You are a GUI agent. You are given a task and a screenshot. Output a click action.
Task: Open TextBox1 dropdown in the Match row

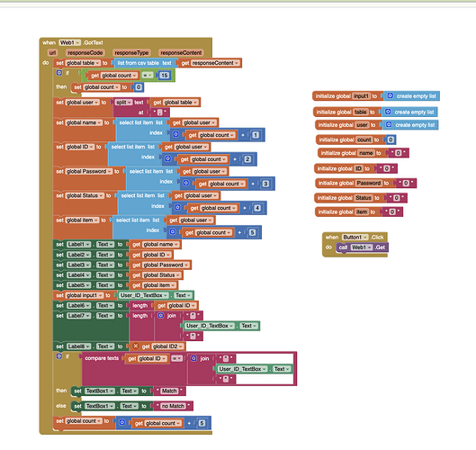pyautogui.click(x=100, y=391)
